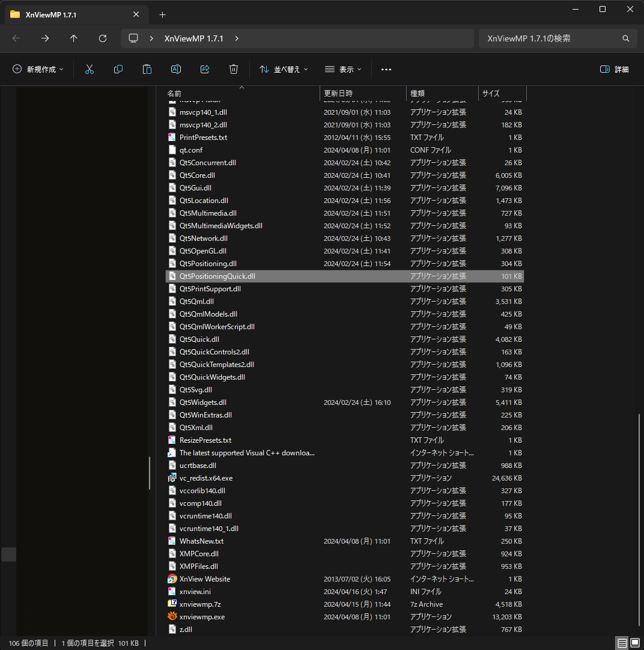The width and height of the screenshot is (644, 650).
Task: Go up one folder level with Up arrow
Action: pyautogui.click(x=74, y=38)
